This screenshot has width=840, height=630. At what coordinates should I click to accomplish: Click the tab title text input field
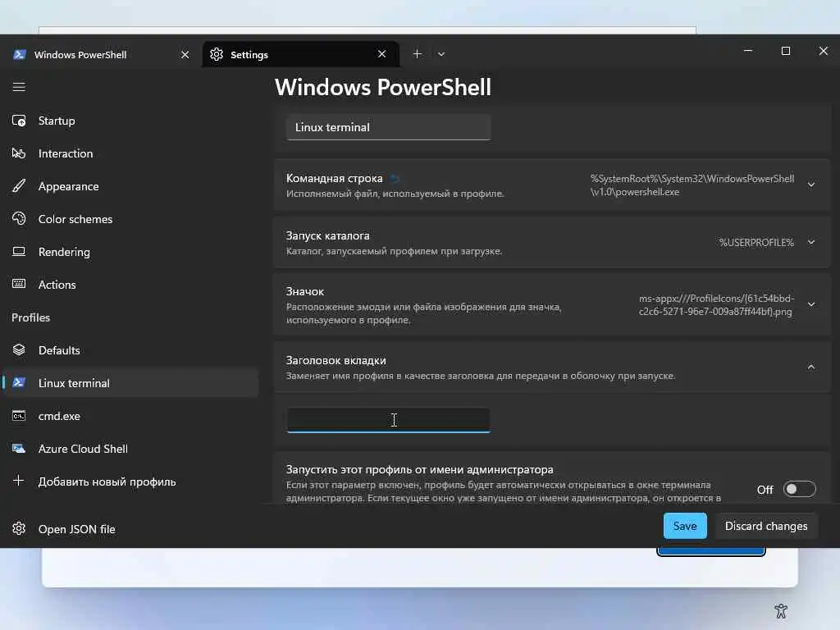click(x=388, y=419)
